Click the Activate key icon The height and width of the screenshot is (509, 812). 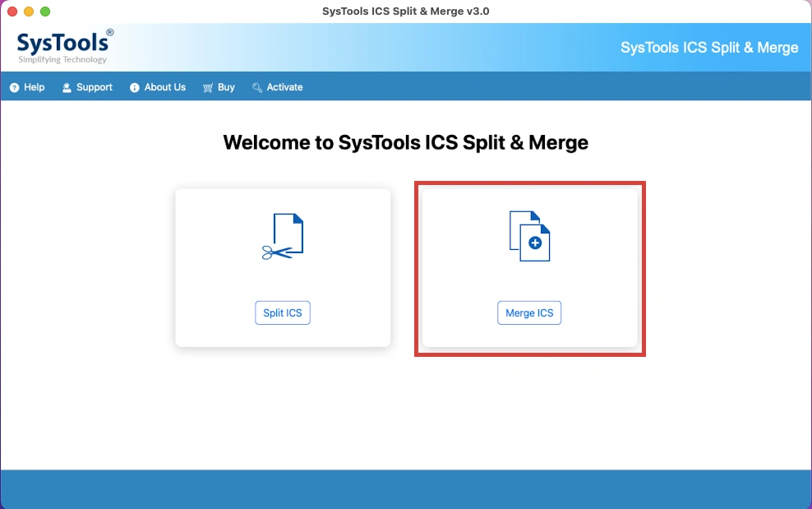(257, 88)
